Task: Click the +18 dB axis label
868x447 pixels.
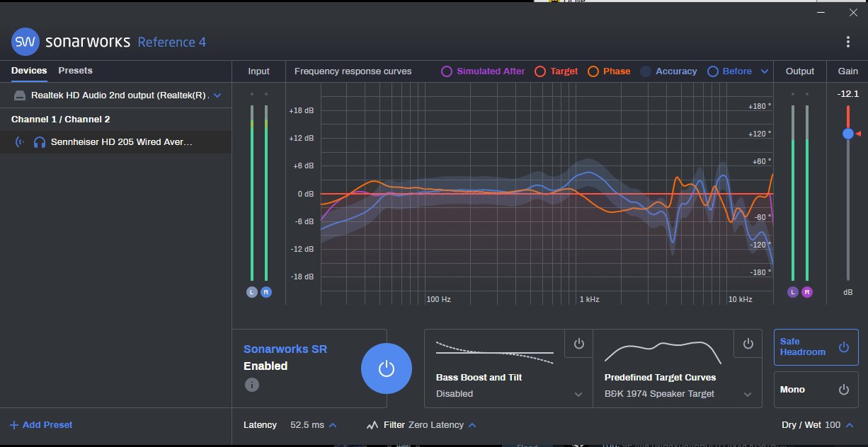Action: (x=301, y=111)
